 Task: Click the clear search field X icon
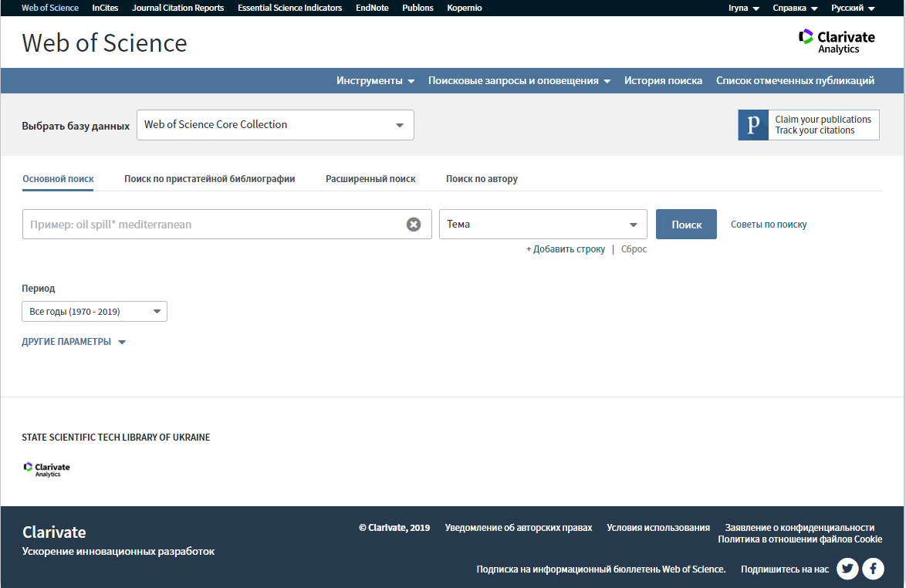click(x=414, y=225)
